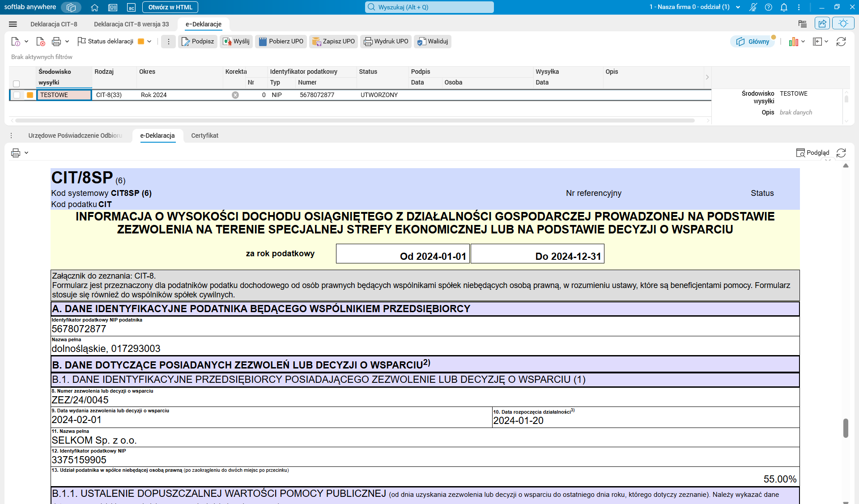The image size is (859, 504).
Task: Click Wyślij to send declaration
Action: 236,41
